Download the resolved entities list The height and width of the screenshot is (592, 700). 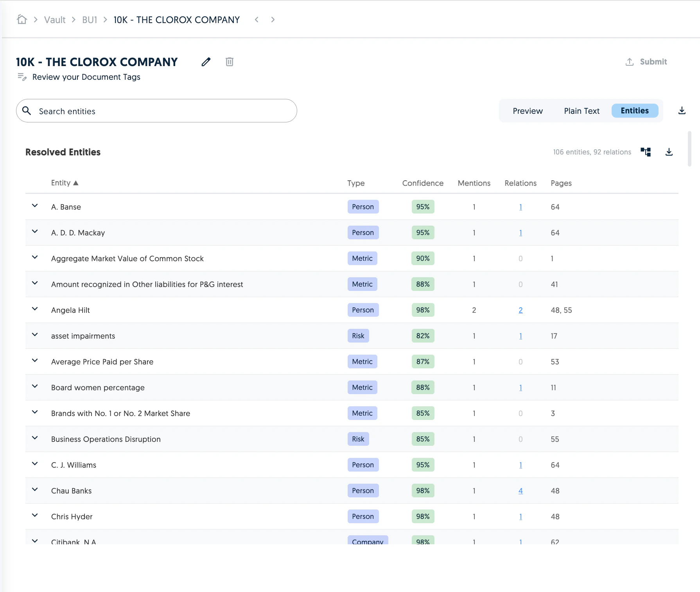click(x=669, y=152)
